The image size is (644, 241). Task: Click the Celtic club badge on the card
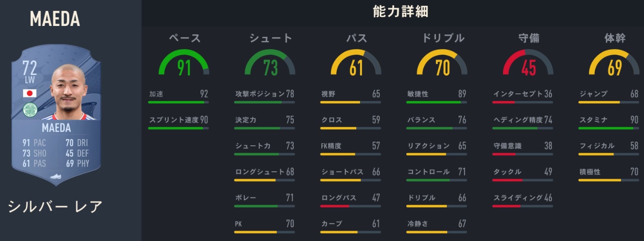click(x=30, y=110)
